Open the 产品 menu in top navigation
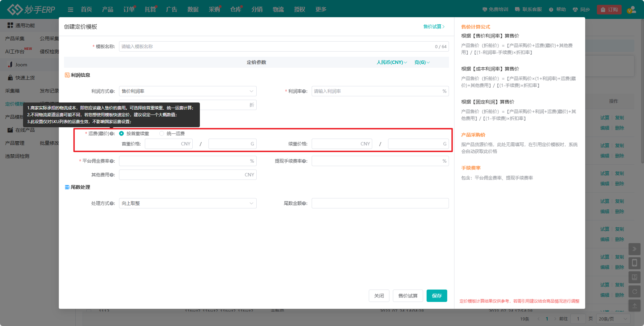The height and width of the screenshot is (326, 644). point(108,10)
